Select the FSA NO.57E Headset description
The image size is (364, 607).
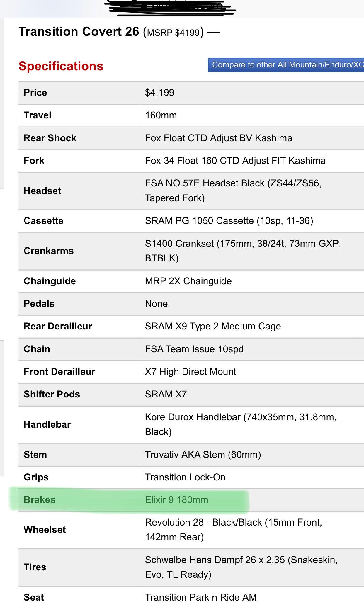[233, 191]
